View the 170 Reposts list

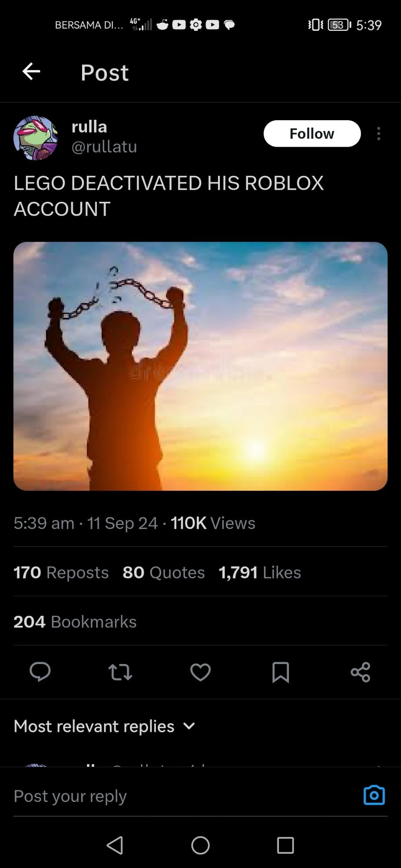coord(61,572)
